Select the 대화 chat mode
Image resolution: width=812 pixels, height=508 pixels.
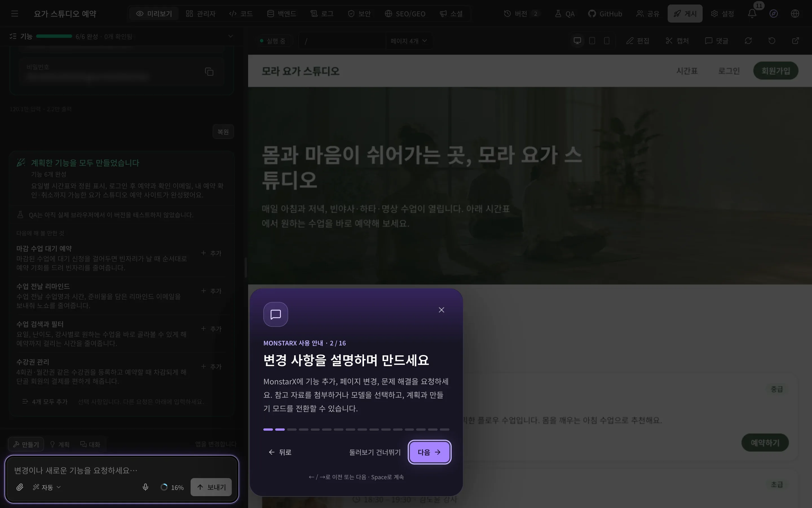click(90, 444)
